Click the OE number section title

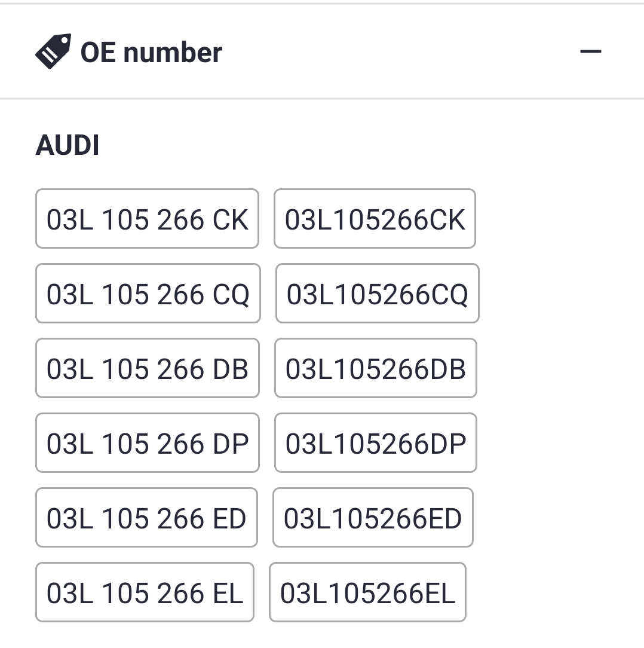tap(151, 53)
